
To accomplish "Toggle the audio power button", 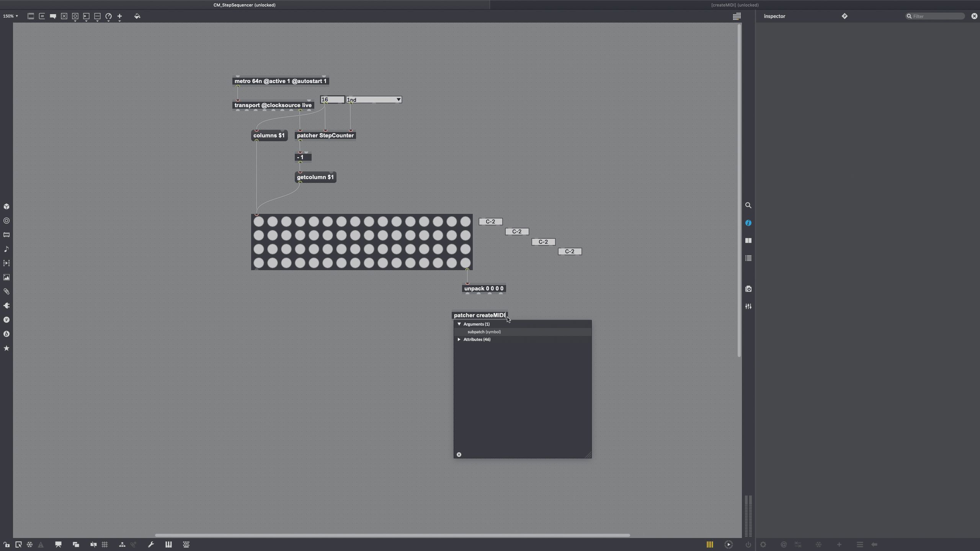I will coord(748,544).
